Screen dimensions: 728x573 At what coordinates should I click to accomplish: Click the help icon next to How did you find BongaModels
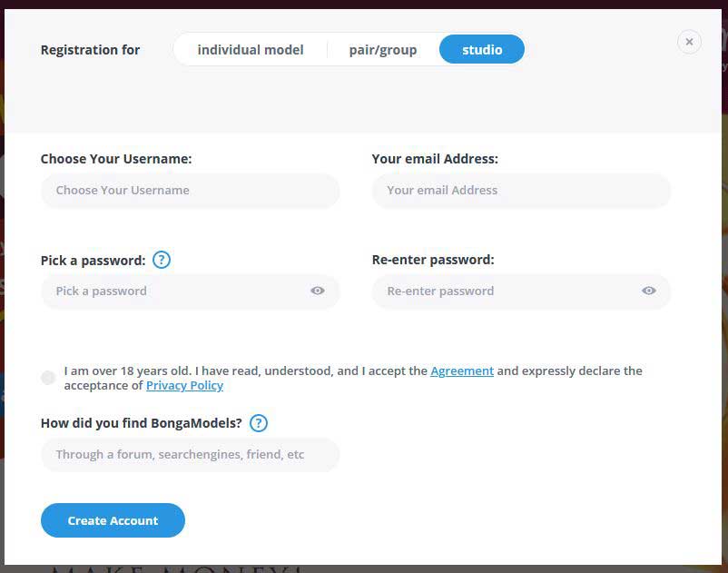click(257, 422)
